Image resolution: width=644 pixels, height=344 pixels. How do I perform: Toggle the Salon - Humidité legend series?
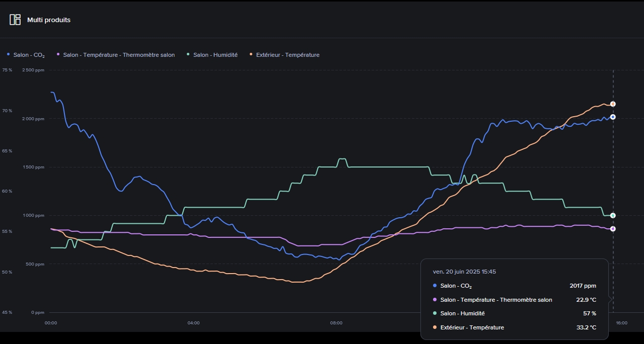(212, 55)
